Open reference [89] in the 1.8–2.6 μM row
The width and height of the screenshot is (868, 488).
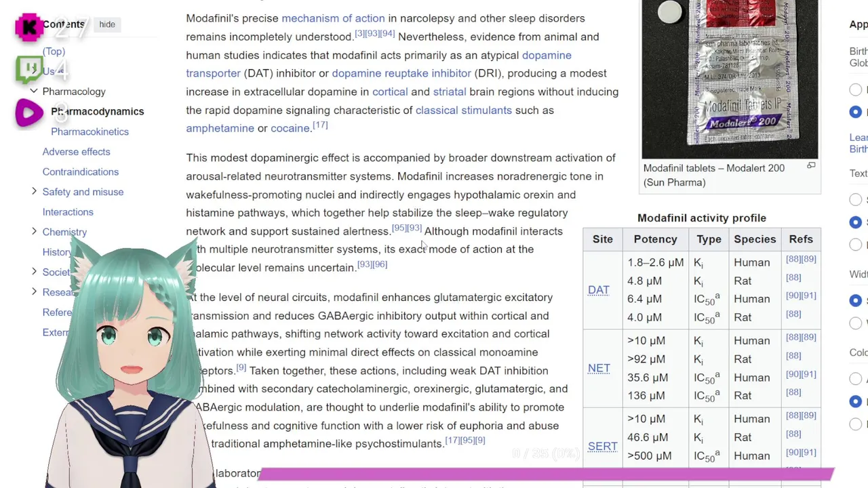(x=809, y=259)
